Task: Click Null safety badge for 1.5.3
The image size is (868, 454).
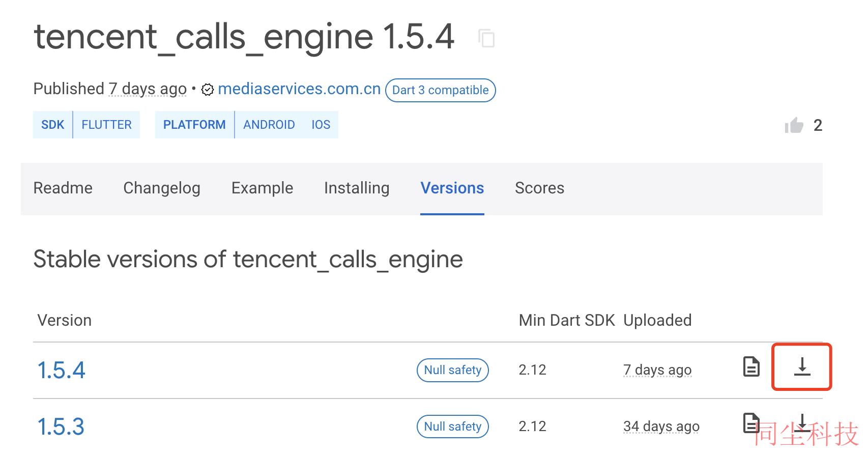Action: click(x=453, y=427)
